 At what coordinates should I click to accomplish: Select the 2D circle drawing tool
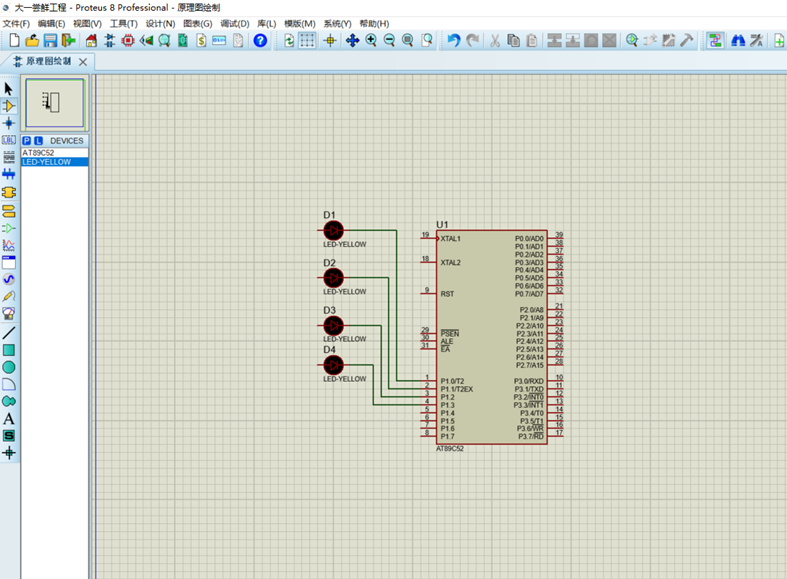pos(9,367)
